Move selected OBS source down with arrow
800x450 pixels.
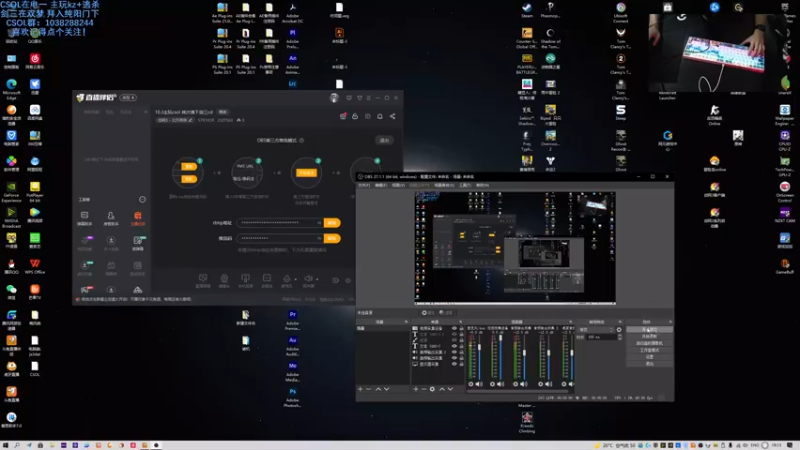pos(450,389)
